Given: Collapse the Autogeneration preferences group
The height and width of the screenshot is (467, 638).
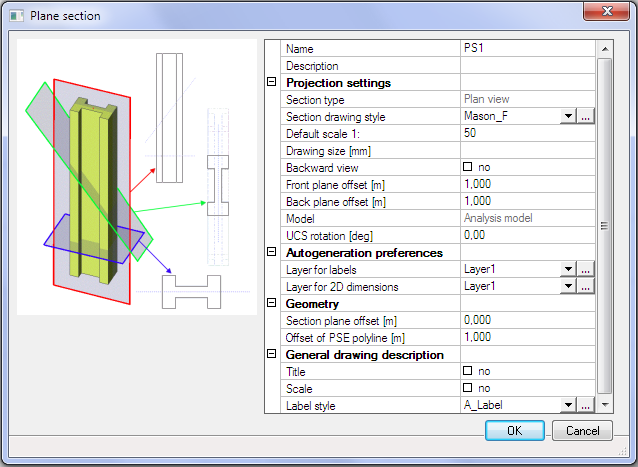Looking at the screenshot, I should 272,253.
